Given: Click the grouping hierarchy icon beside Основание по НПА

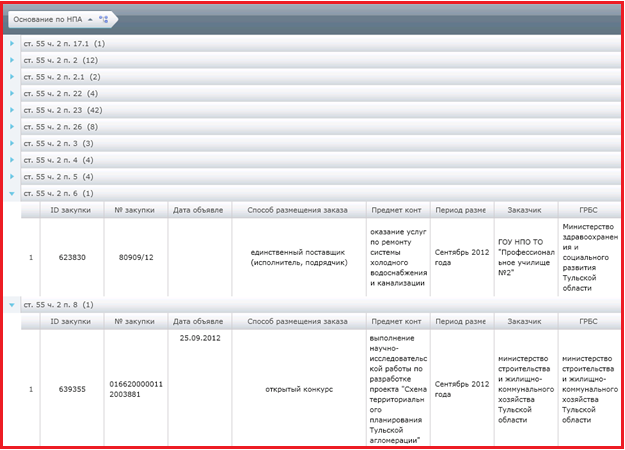Looking at the screenshot, I should click(x=103, y=19).
